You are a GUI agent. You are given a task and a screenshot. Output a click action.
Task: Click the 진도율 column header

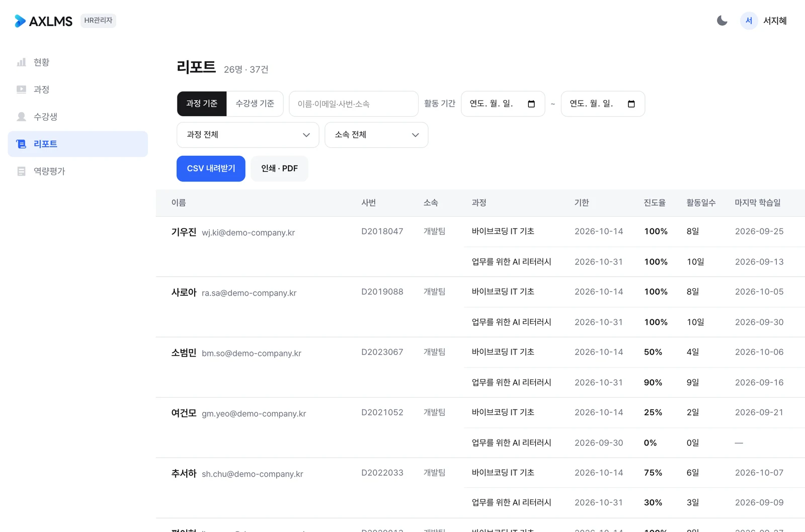pyautogui.click(x=655, y=203)
